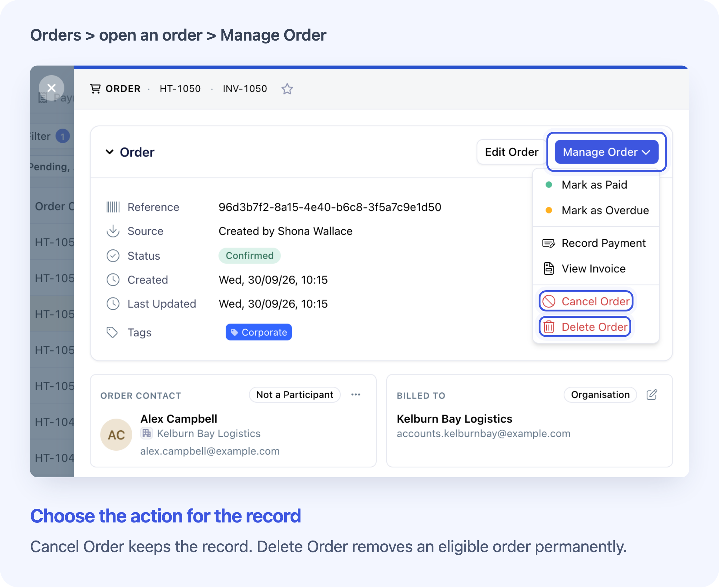The width and height of the screenshot is (719, 588).
Task: Click the Edit Order button
Action: pyautogui.click(x=511, y=152)
